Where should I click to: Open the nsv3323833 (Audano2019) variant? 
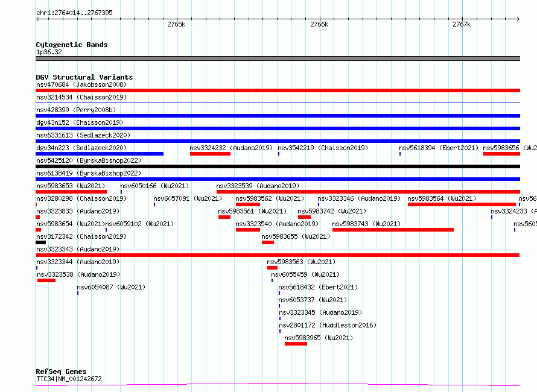78,211
